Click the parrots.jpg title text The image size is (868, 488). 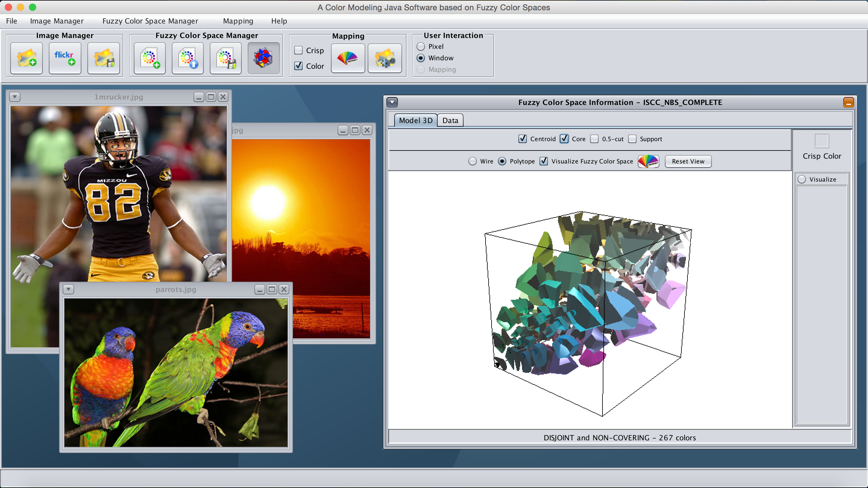(175, 289)
